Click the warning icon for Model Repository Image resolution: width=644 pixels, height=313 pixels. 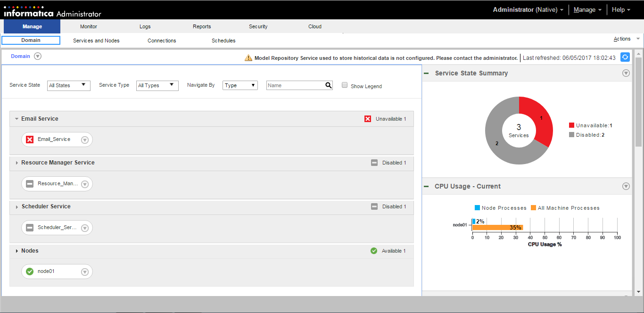tap(248, 58)
